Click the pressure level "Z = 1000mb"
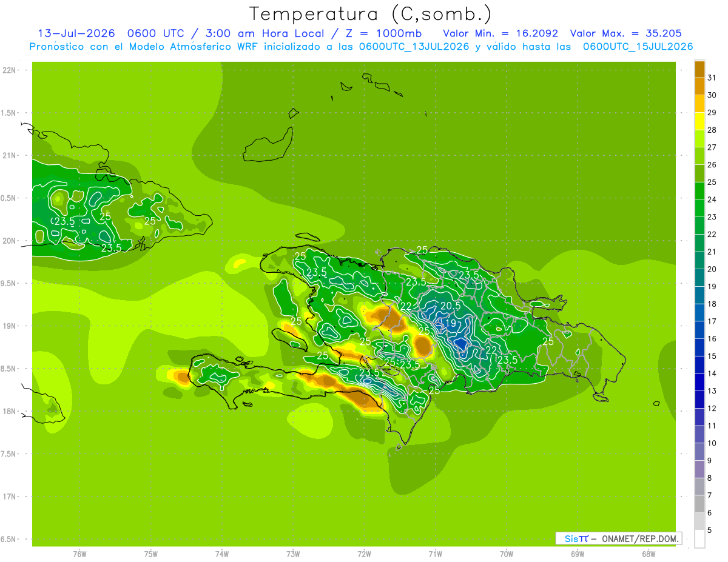The width and height of the screenshot is (728, 562). tap(382, 33)
